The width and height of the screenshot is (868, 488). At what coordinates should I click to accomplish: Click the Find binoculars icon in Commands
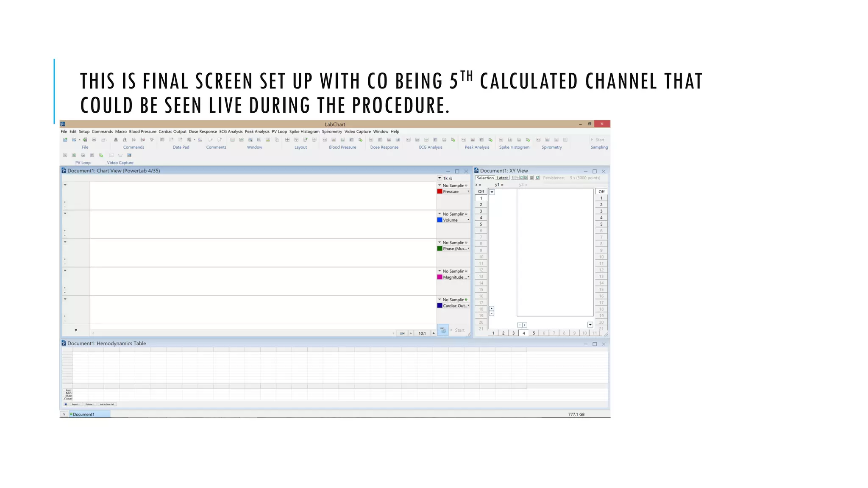pyautogui.click(x=116, y=140)
